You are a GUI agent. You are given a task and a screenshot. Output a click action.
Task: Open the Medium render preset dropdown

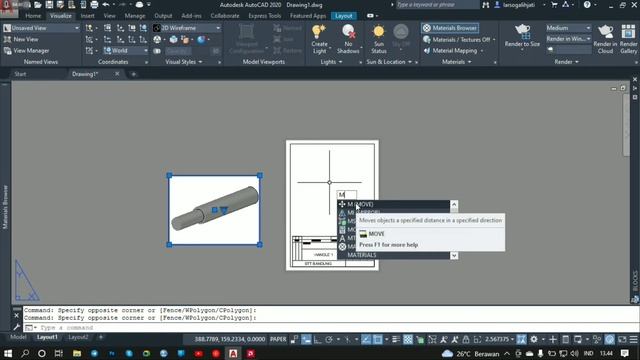tap(569, 28)
